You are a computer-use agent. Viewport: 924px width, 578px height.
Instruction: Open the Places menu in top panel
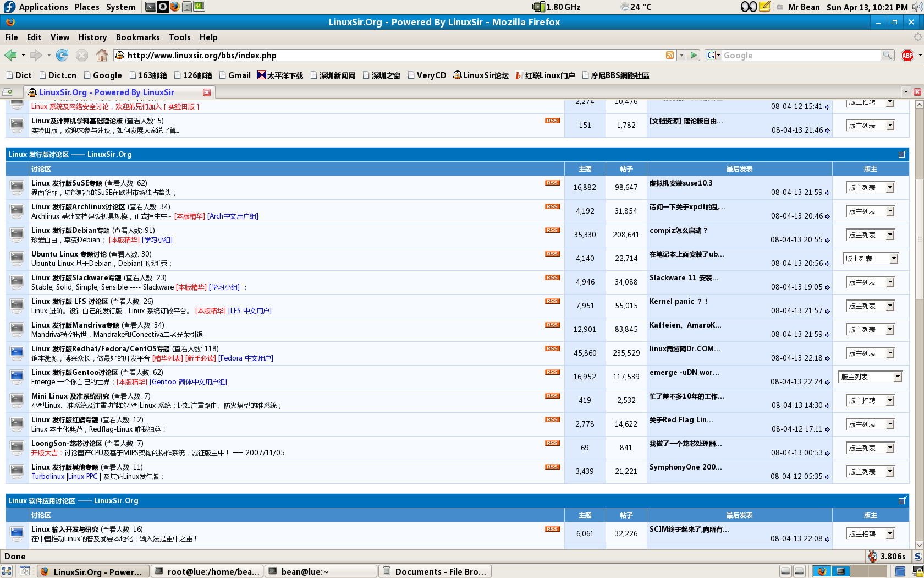87,7
